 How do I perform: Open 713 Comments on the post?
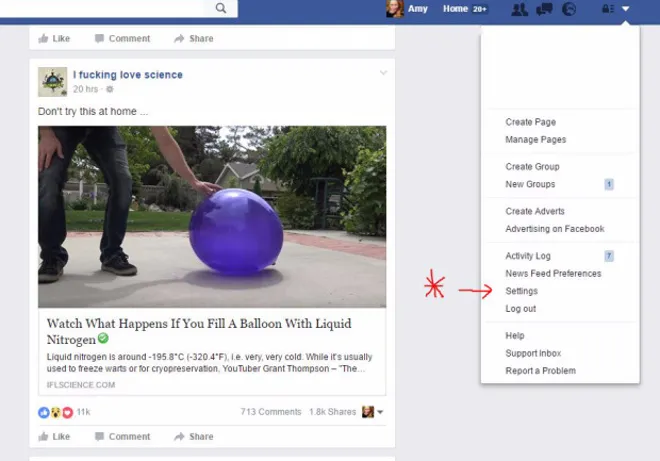(x=271, y=412)
